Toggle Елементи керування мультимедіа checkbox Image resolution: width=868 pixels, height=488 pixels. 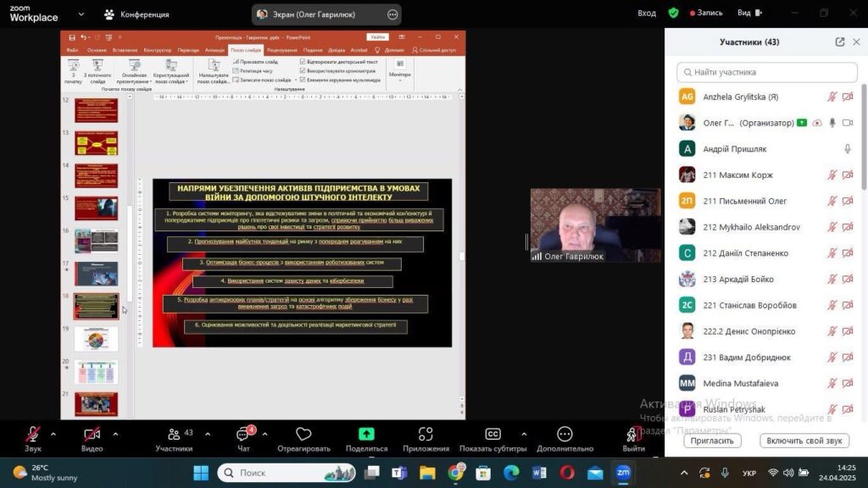tap(303, 80)
